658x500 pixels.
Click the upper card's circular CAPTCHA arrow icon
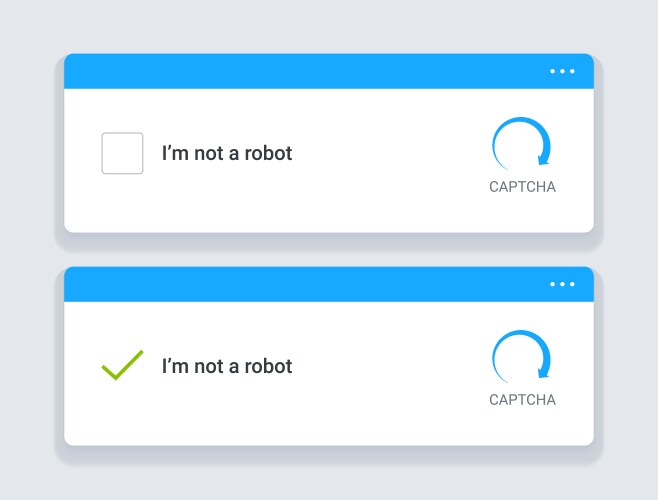(x=521, y=146)
